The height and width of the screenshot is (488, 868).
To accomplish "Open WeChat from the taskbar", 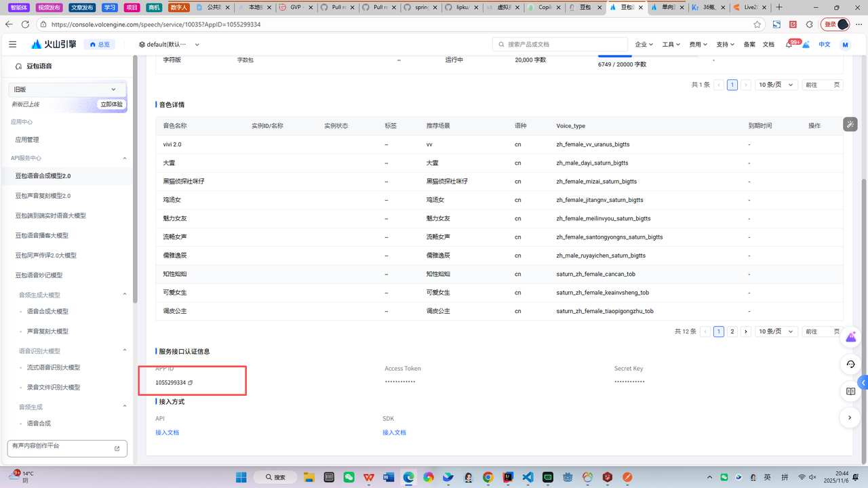I will coord(349,477).
